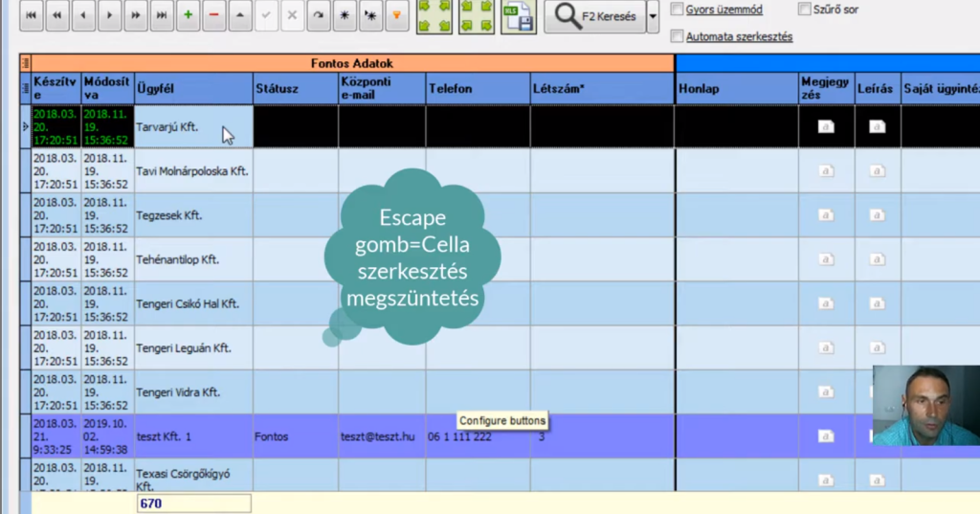Expand the Fontos Adatok band collapse marker

click(x=25, y=63)
